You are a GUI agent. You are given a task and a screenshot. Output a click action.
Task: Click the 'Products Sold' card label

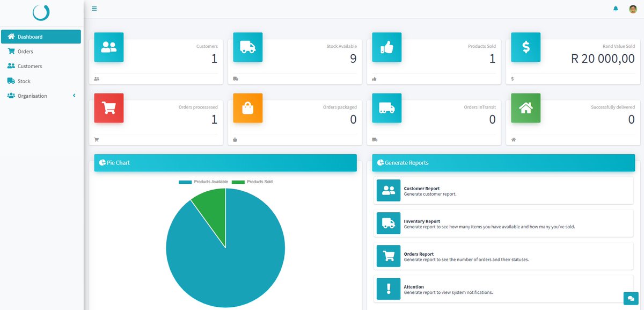click(482, 47)
